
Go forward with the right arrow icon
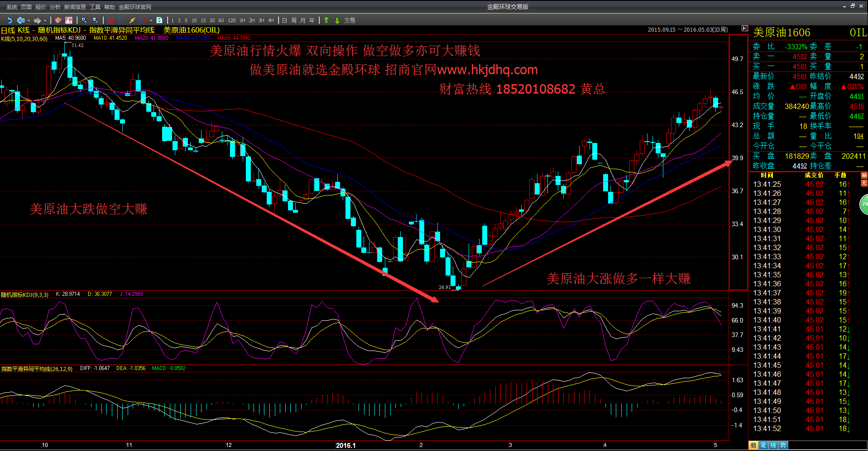pyautogui.click(x=37, y=20)
